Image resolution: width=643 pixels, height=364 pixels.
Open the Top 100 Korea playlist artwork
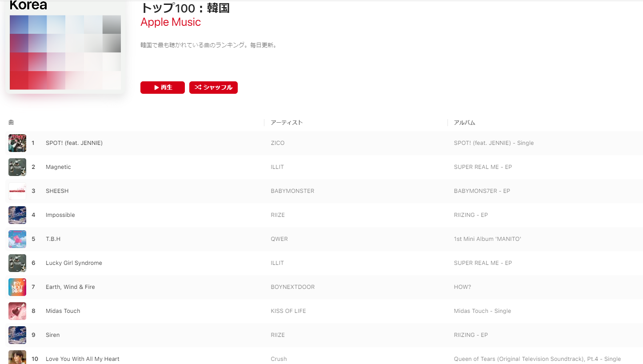pyautogui.click(x=65, y=47)
